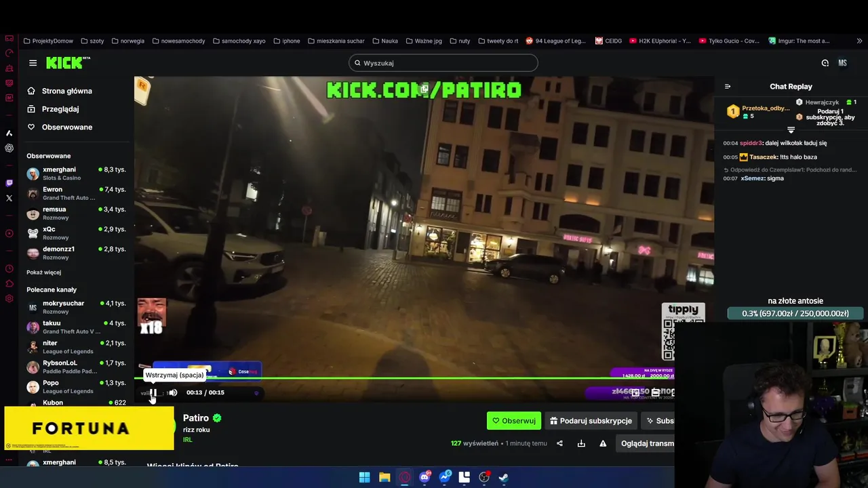
Task: Show more bookmarks with chevron
Action: point(860,41)
